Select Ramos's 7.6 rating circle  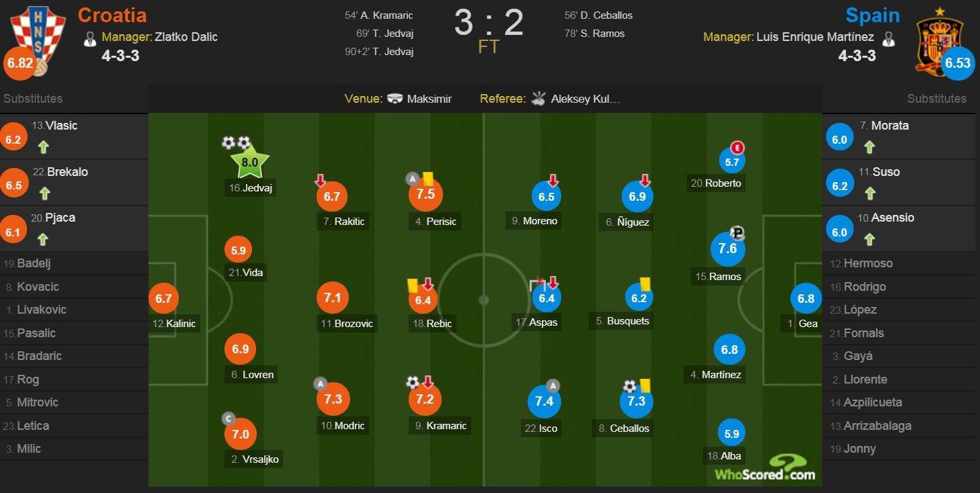728,249
